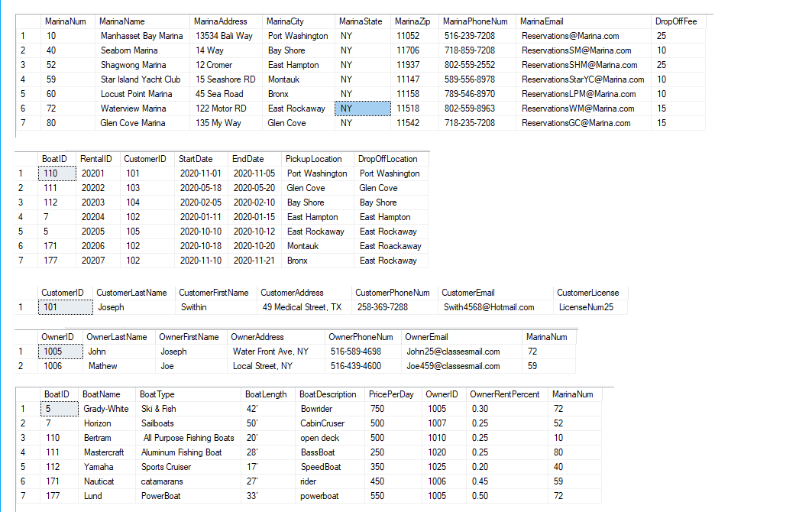Select the highlighted NY cell for Waterview Marina
The height and width of the screenshot is (512, 812).
[x=363, y=109]
